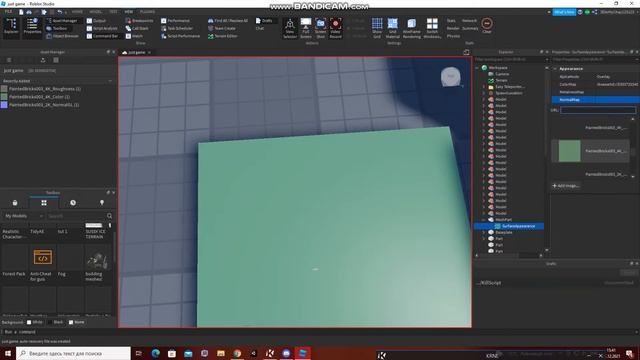The height and width of the screenshot is (360, 640).
Task: Open the Properties panel button in ribbon
Action: (x=32, y=27)
